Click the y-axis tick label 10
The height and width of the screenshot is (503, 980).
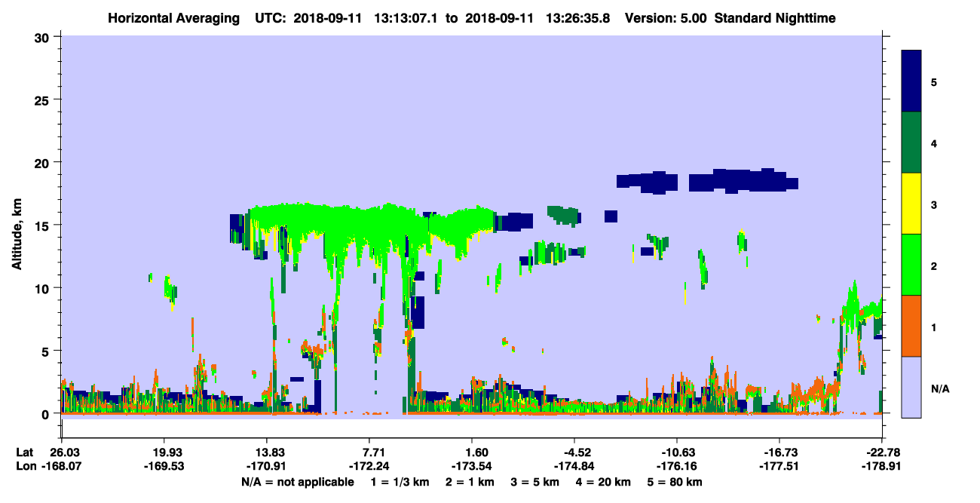tap(44, 288)
